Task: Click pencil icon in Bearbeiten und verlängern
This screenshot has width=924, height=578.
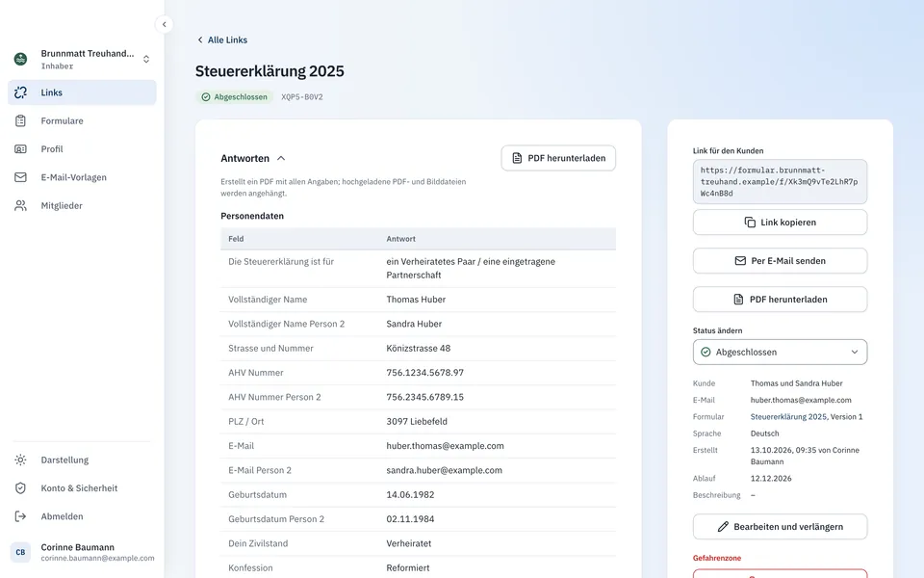Action: click(723, 527)
